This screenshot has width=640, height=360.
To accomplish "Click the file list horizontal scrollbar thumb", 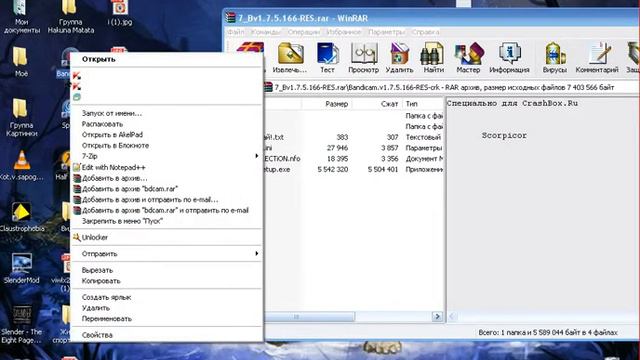I will [310, 316].
